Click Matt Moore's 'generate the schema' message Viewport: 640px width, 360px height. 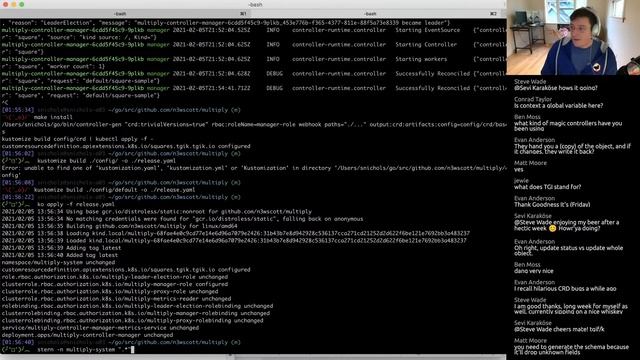[571, 349]
